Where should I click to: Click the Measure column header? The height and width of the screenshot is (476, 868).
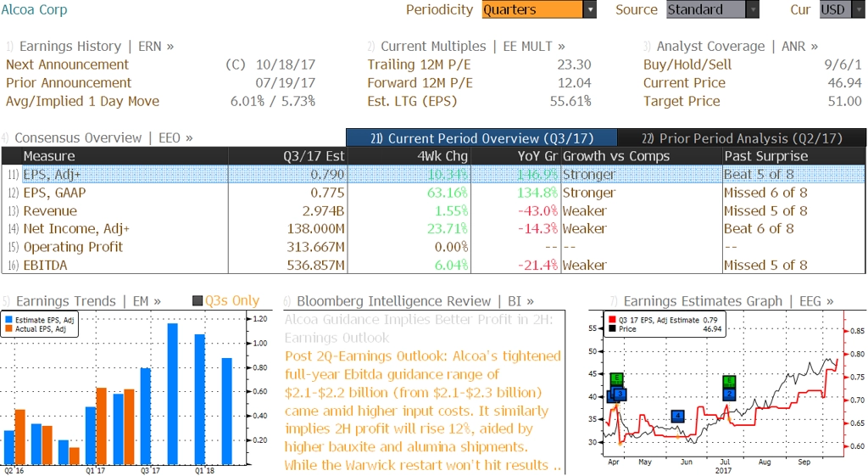click(125, 156)
